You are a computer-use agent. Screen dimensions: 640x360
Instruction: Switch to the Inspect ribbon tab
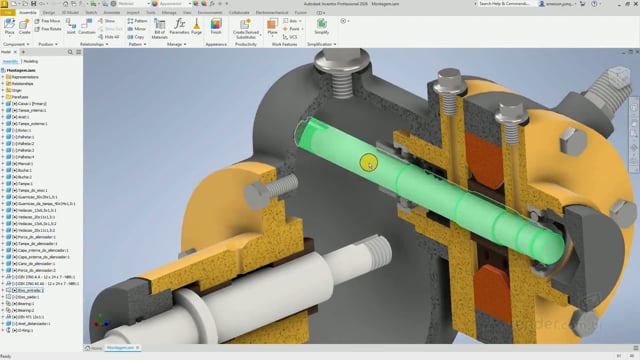coord(133,13)
